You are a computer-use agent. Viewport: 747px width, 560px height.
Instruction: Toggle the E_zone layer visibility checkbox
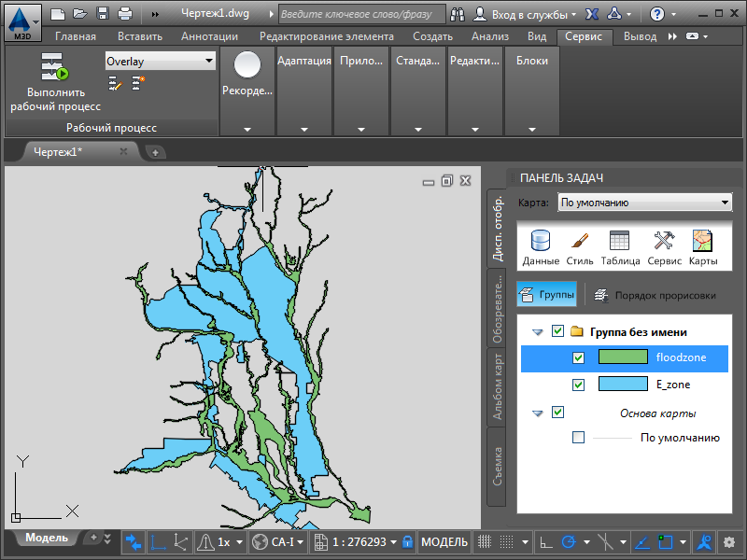[x=578, y=385]
